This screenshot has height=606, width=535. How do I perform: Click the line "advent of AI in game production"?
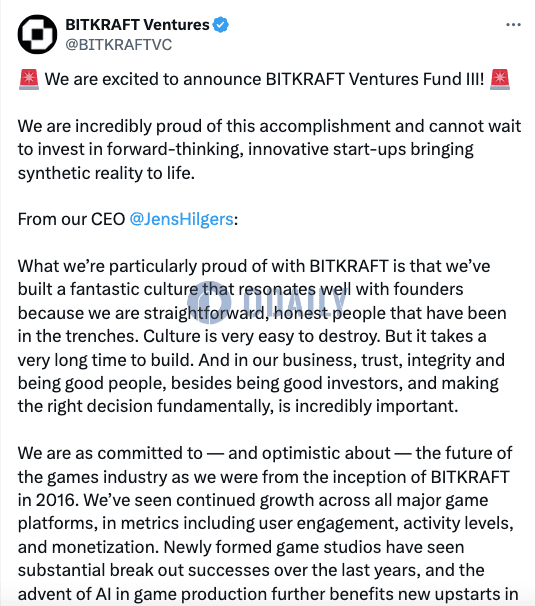tap(268, 594)
